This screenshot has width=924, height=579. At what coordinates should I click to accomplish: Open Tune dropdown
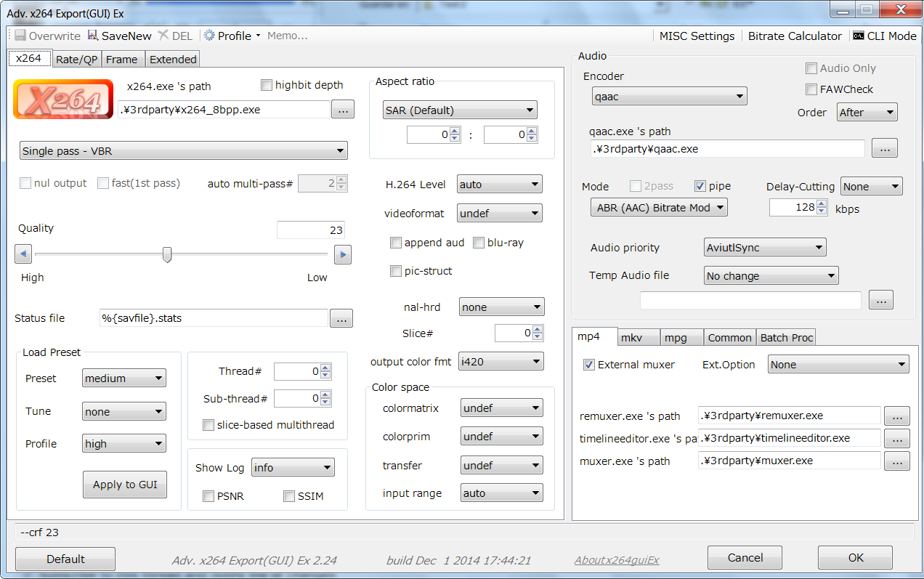coord(124,412)
